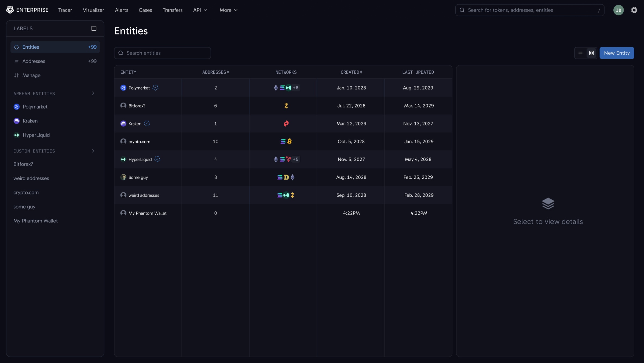This screenshot has width=644, height=363.
Task: Open the JD user avatar
Action: click(619, 10)
